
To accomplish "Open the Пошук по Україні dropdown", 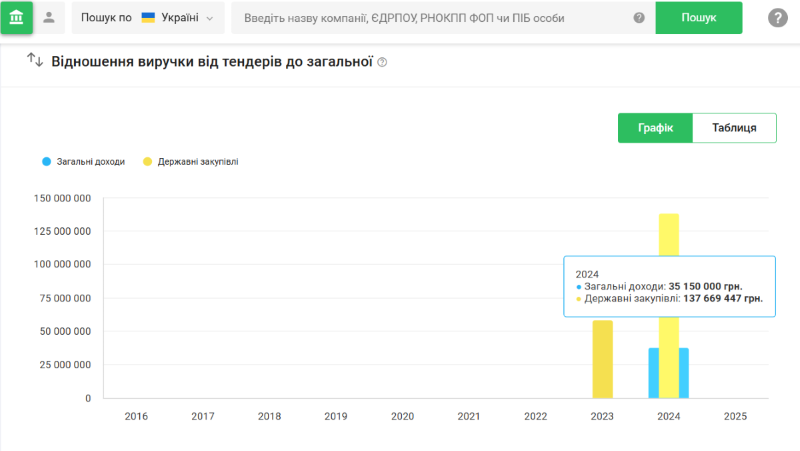I will [x=147, y=18].
